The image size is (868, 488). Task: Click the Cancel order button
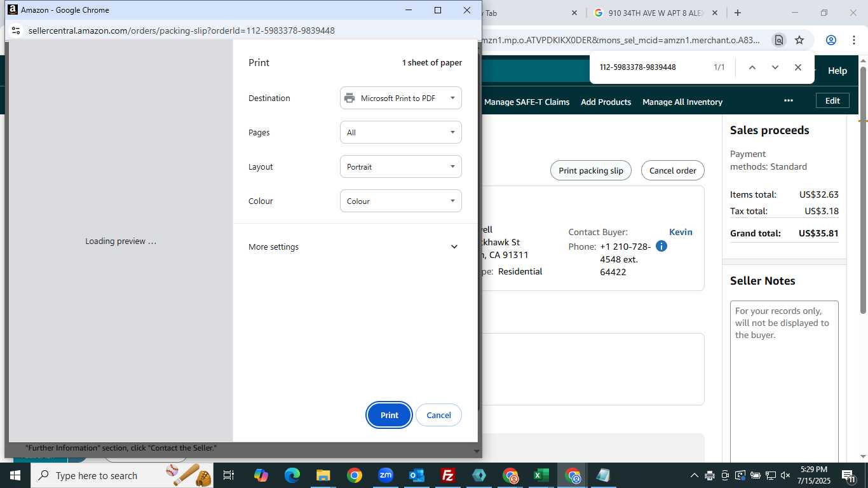673,170
